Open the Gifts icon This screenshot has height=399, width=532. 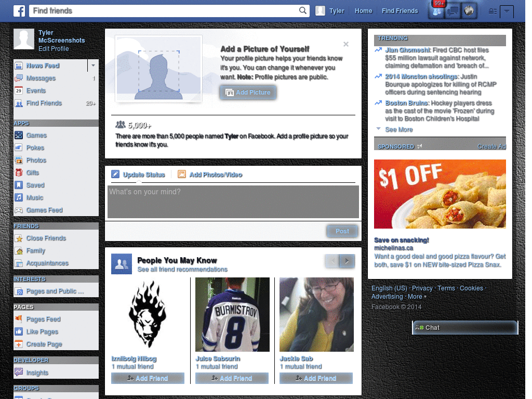pos(19,172)
